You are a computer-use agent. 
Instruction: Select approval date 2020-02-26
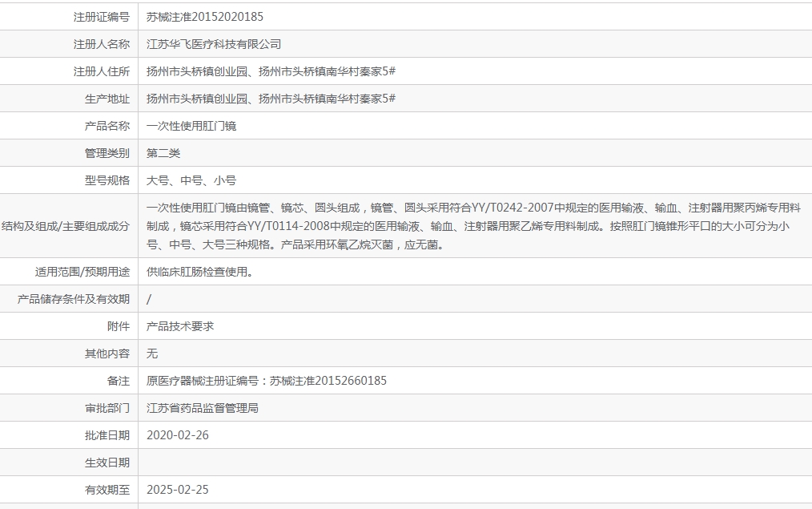pyautogui.click(x=178, y=435)
